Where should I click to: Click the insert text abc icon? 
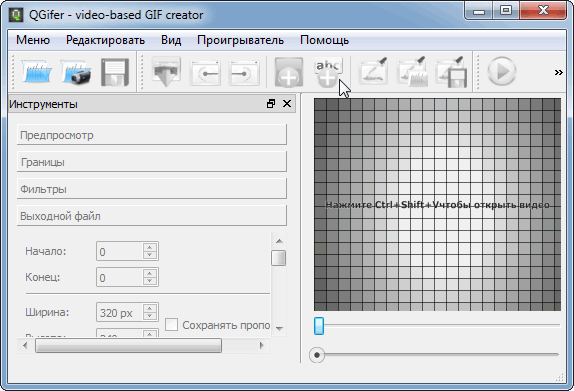pyautogui.click(x=328, y=72)
